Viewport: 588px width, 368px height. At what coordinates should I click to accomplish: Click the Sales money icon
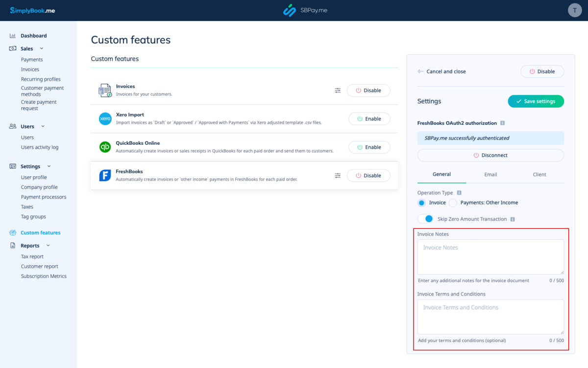(x=13, y=48)
